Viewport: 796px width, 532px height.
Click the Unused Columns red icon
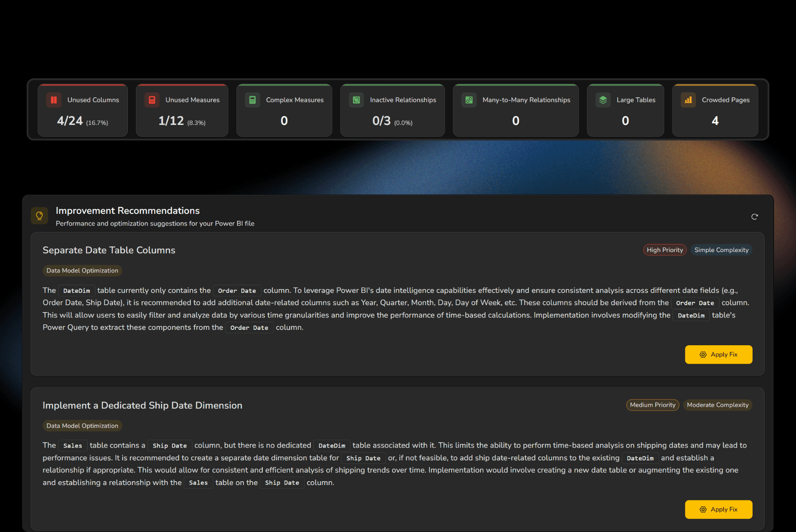click(54, 100)
